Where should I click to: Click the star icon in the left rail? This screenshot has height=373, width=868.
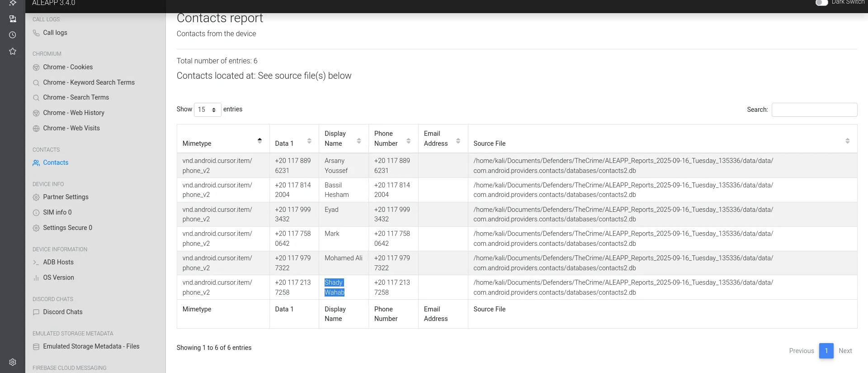(x=13, y=51)
